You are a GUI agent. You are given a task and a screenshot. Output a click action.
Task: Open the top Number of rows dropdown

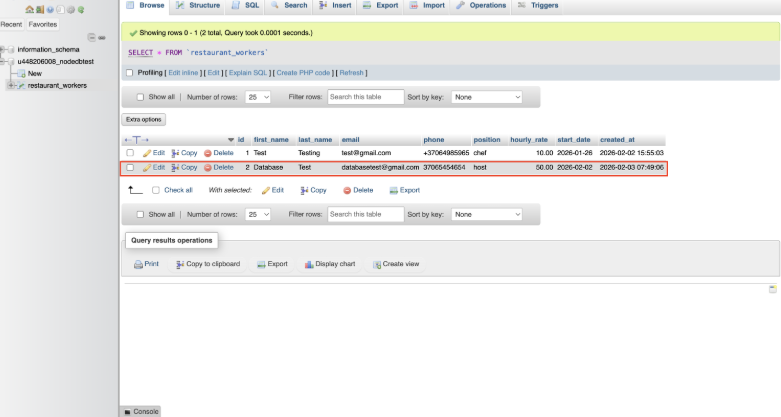[x=258, y=97]
